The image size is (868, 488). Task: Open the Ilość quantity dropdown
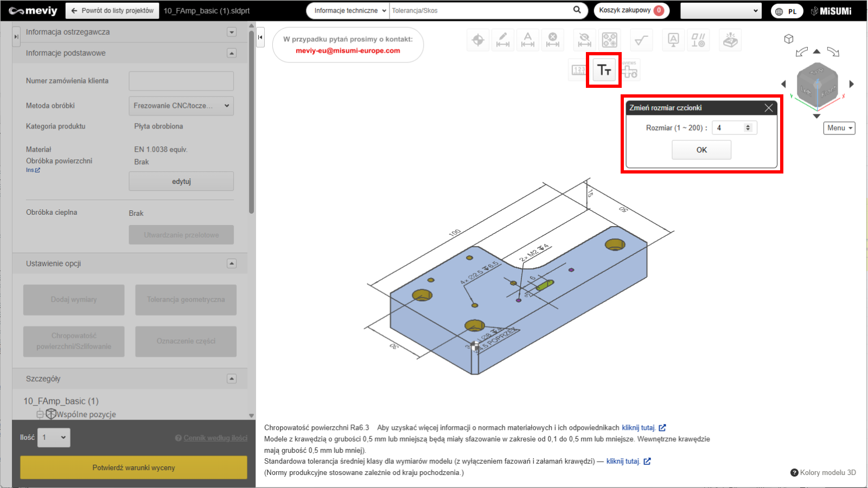(54, 438)
